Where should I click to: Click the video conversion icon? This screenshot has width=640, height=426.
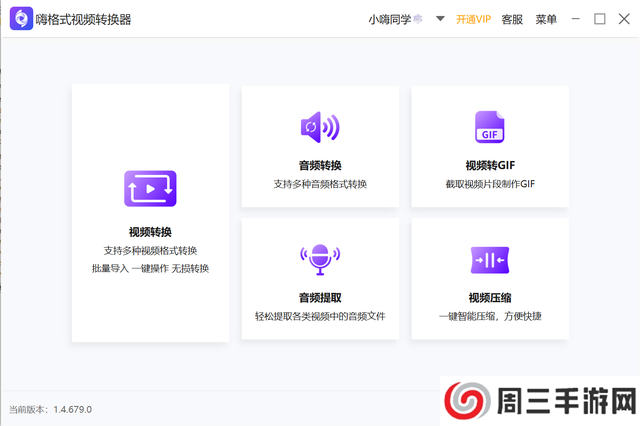[150, 188]
